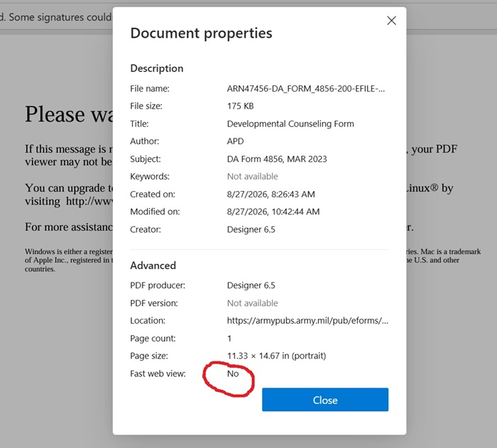This screenshot has height=448, width=497.
Task: Click the PDF producer value Designer 6.5
Action: point(251,285)
